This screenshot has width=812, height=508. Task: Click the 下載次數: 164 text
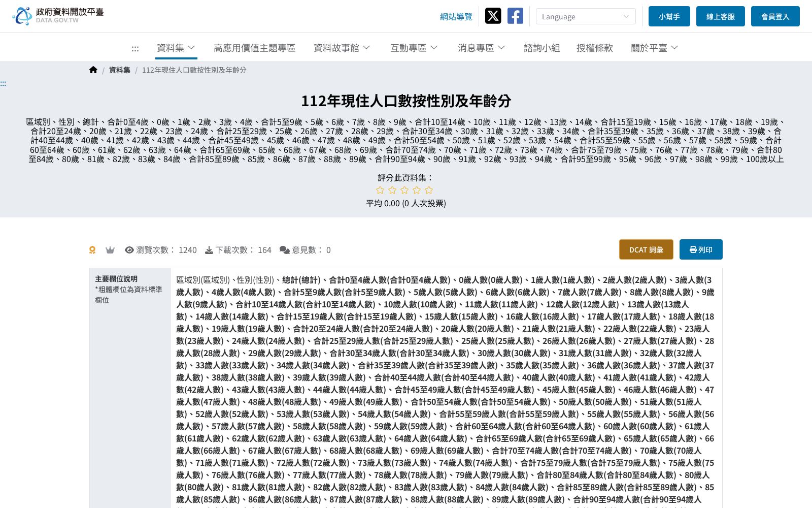(x=244, y=250)
